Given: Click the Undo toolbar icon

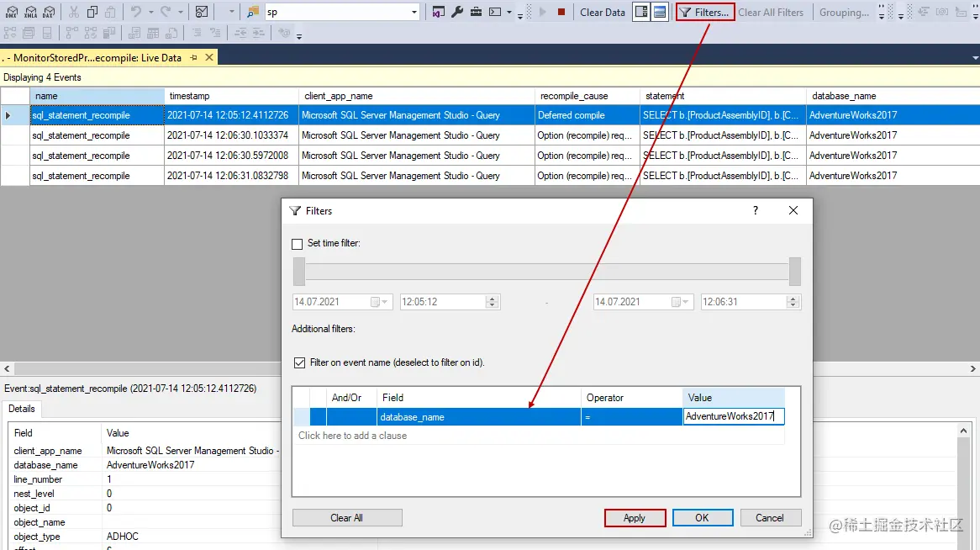Looking at the screenshot, I should (135, 11).
